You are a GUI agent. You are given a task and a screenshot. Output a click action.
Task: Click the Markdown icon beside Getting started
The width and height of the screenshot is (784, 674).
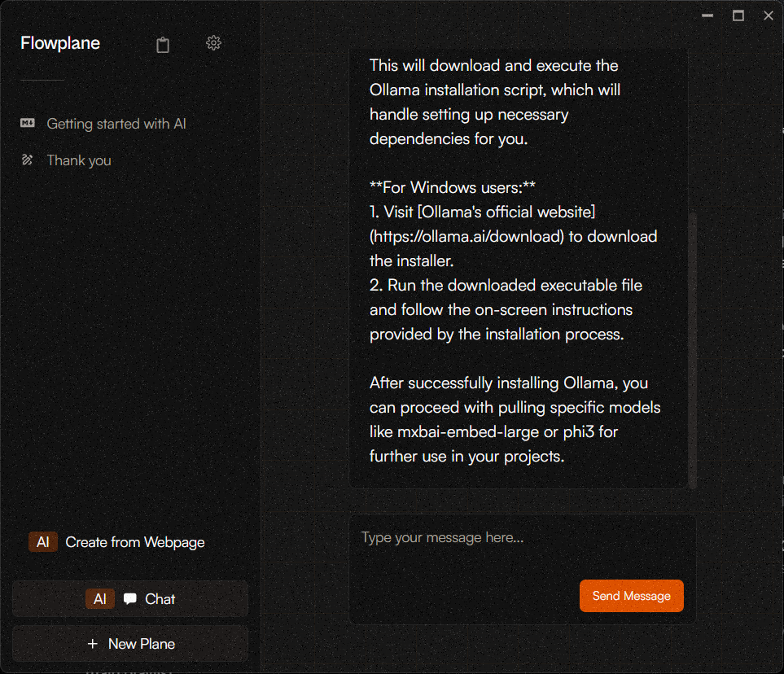tap(28, 124)
